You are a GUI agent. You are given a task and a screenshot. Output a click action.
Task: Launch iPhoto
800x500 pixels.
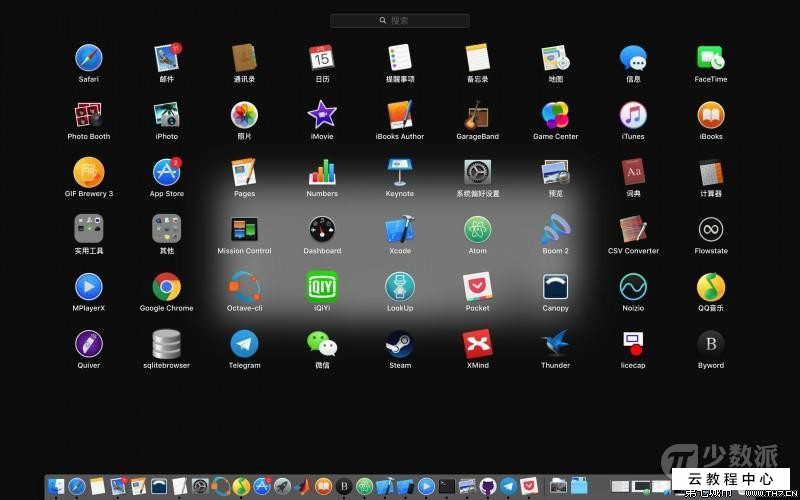pos(167,115)
